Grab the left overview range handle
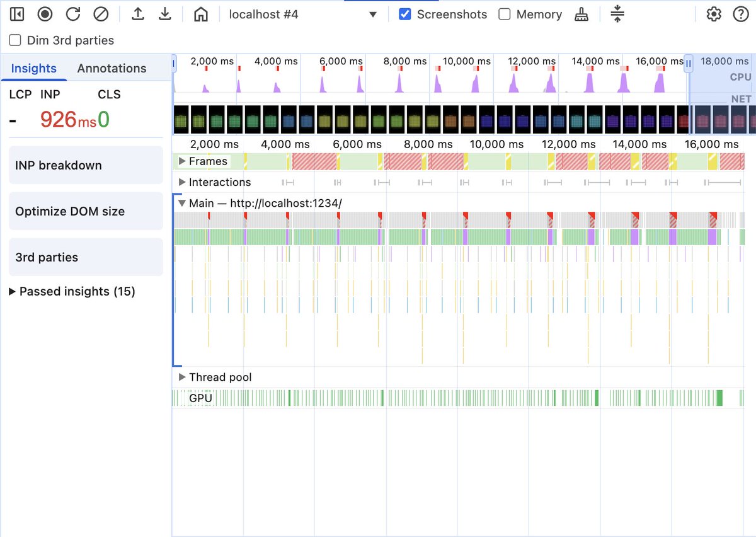This screenshot has height=537, width=756. point(175,62)
